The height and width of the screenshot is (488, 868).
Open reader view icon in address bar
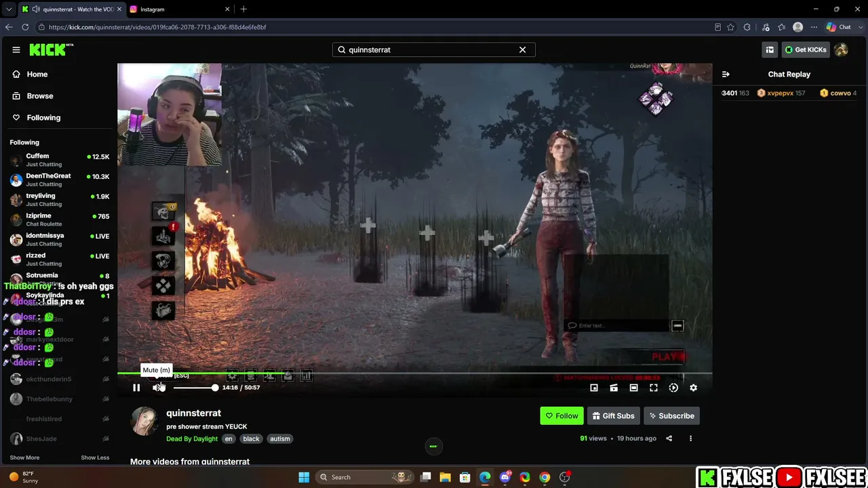coord(717,27)
